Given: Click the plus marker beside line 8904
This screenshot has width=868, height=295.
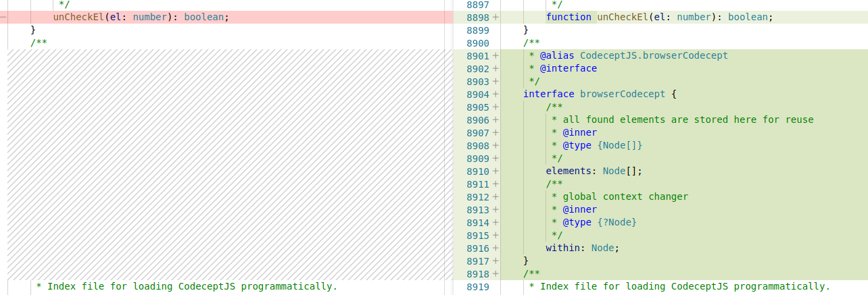Looking at the screenshot, I should pyautogui.click(x=496, y=94).
